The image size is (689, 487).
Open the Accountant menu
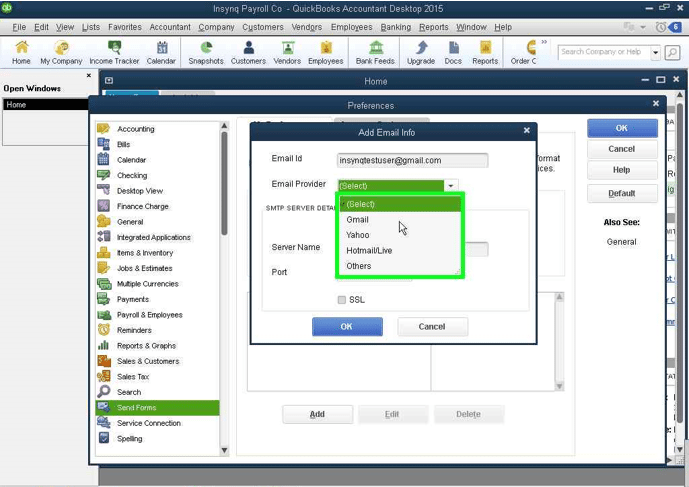point(170,27)
